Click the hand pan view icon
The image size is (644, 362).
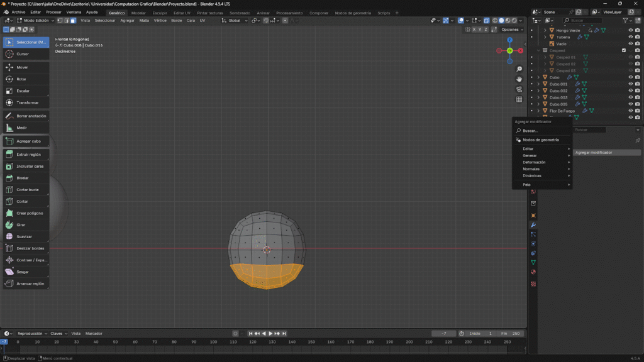519,79
